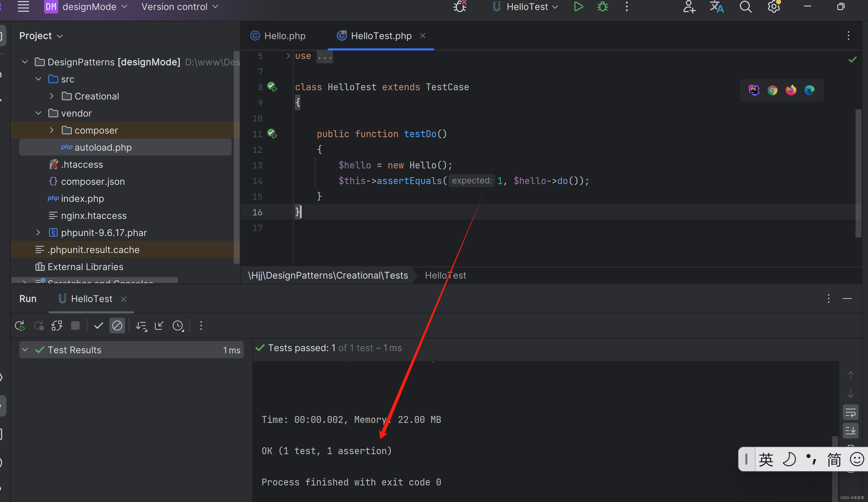This screenshot has width=868, height=502.
Task: Collapse the src folder
Action: (x=39, y=79)
